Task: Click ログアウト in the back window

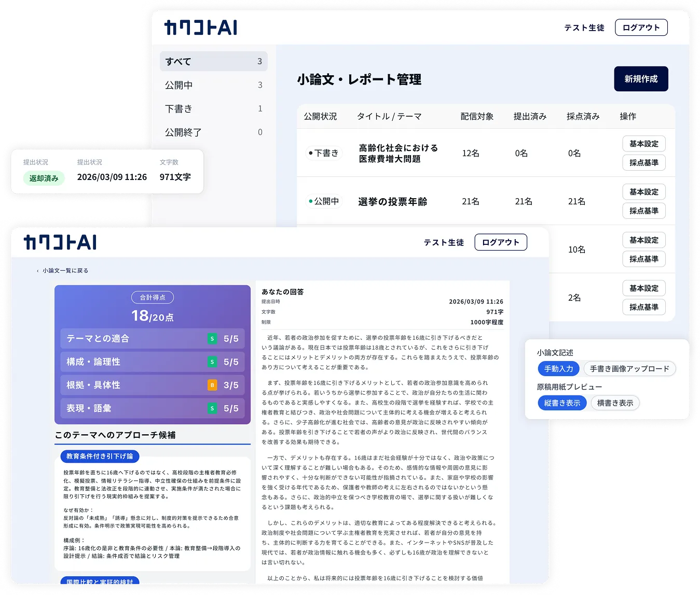Action: [641, 27]
